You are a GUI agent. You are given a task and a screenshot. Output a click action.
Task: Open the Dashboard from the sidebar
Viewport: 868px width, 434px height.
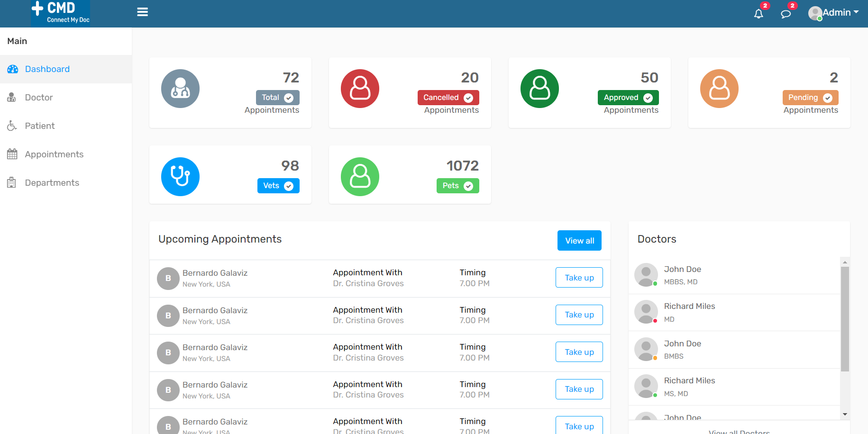[47, 69]
